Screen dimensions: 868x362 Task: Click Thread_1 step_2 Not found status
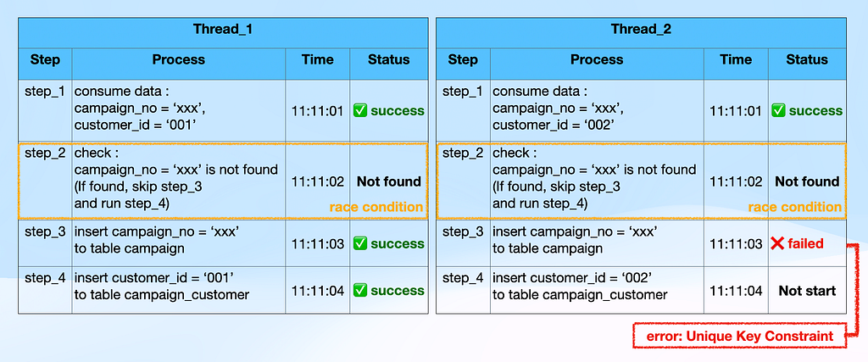[388, 181]
